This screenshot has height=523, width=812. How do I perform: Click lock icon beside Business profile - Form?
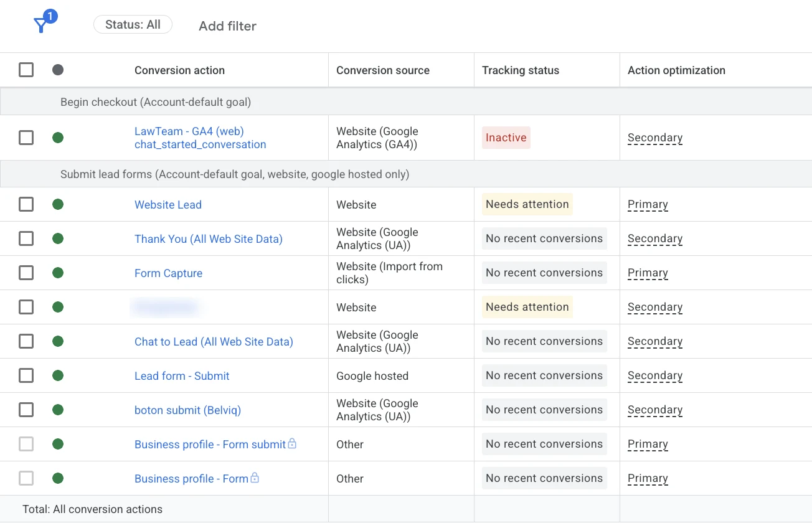[x=255, y=478]
